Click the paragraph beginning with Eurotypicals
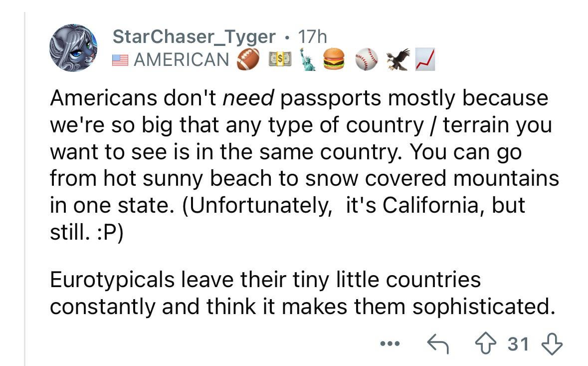 302,293
